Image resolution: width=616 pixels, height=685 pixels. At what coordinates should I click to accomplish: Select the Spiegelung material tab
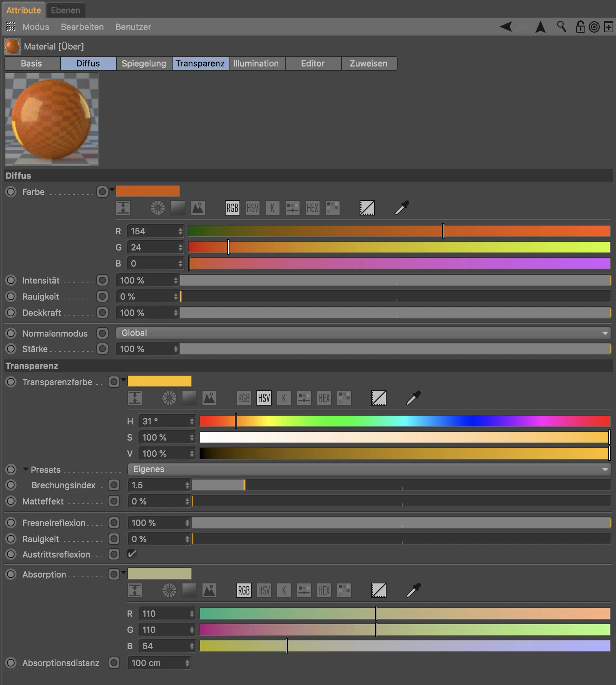click(x=144, y=63)
